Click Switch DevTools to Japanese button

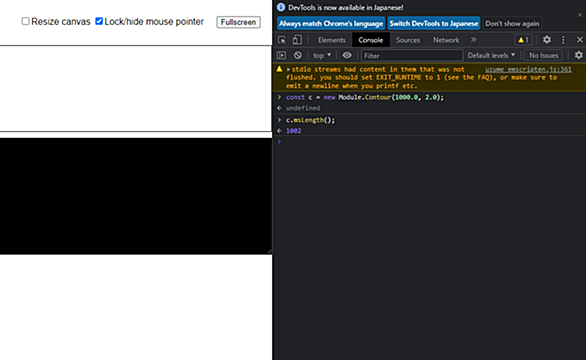[x=434, y=24]
